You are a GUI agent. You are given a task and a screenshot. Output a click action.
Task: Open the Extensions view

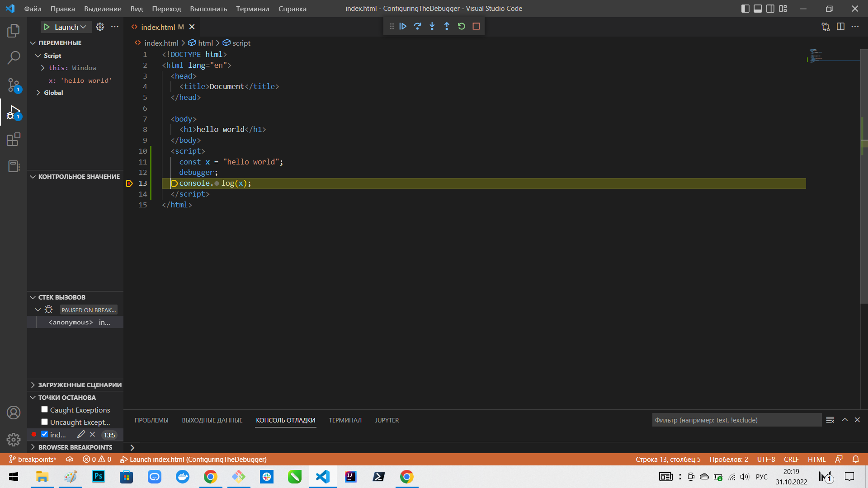[13, 139]
